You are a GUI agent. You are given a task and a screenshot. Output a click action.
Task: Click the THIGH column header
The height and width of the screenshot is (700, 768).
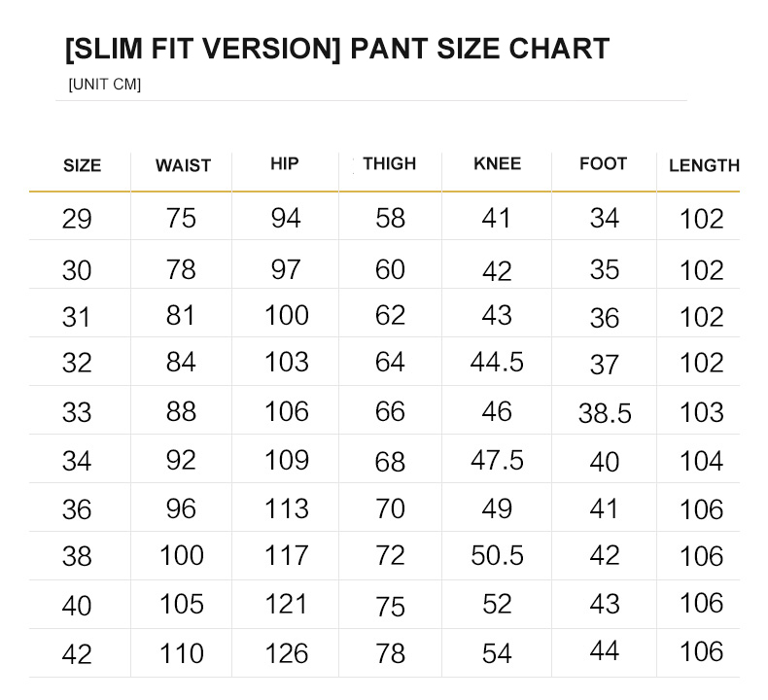tap(389, 163)
